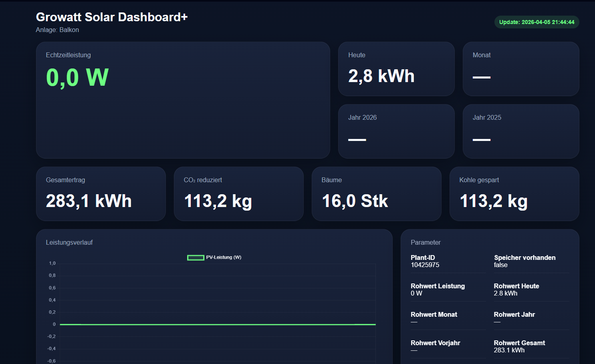Click the Speicher vorhanden label
This screenshot has height=364, width=595.
[525, 258]
